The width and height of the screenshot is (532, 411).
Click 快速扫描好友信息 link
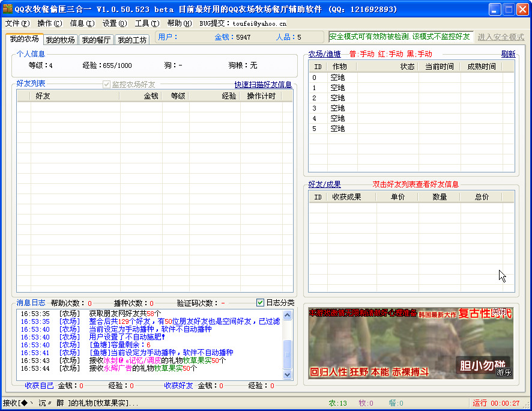coord(263,85)
